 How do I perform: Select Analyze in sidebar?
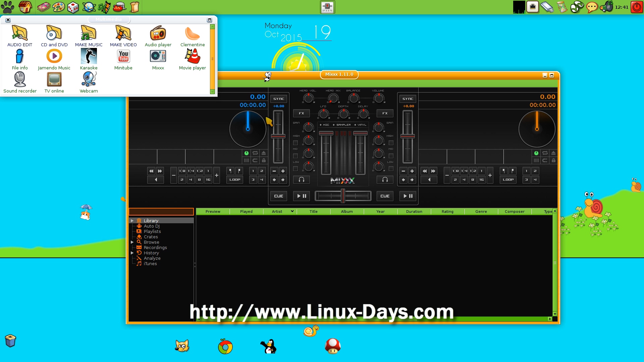tap(152, 258)
